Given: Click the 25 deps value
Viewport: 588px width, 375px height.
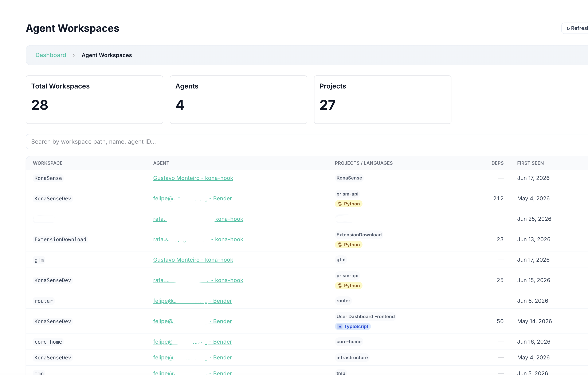Looking at the screenshot, I should click(x=500, y=280).
